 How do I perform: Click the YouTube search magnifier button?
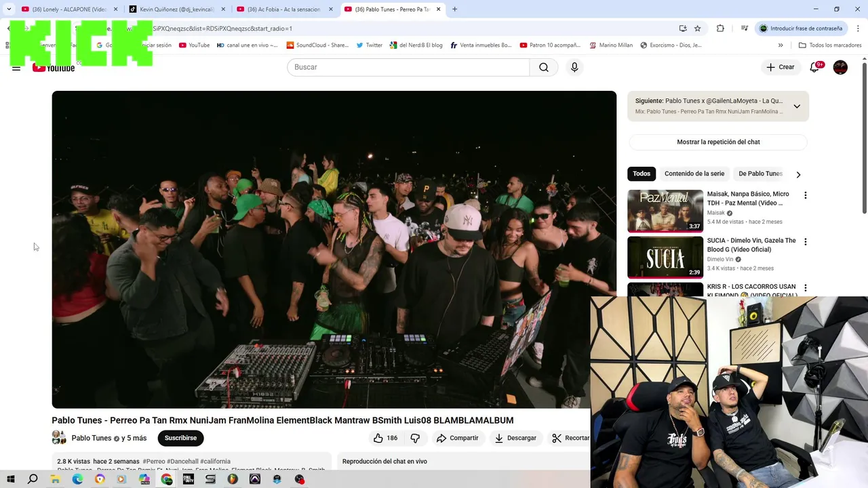tap(544, 67)
